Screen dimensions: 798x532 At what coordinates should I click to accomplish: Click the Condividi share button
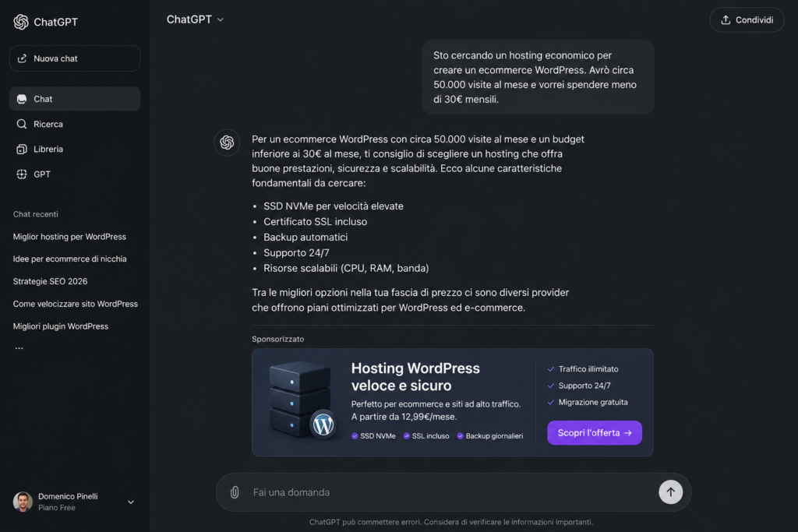747,19
